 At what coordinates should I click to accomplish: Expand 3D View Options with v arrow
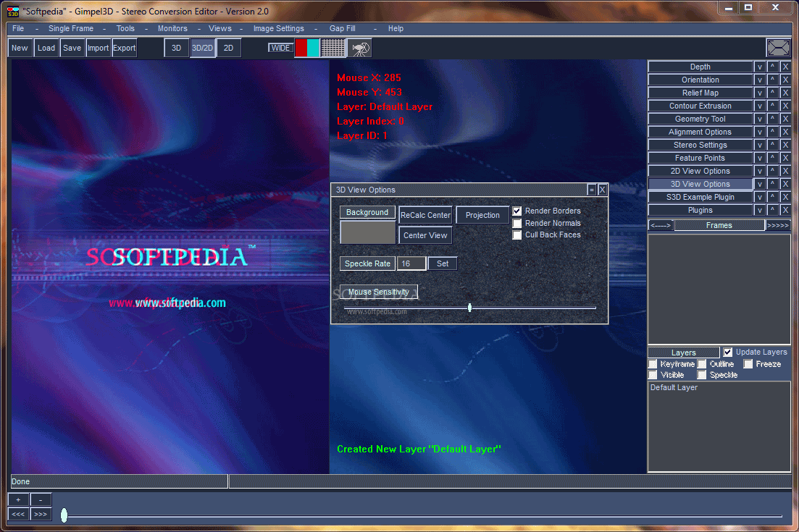pos(760,185)
